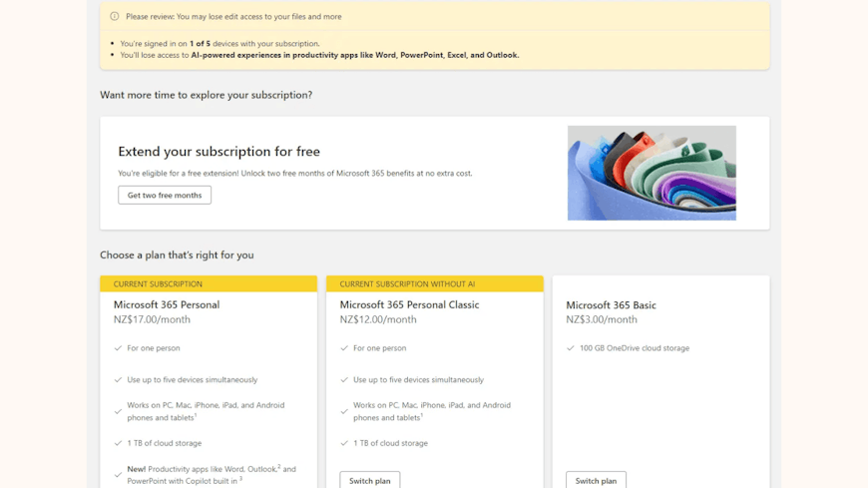Click the New! Productivity apps with Copilot feature
This screenshot has height=488, width=868.
[x=212, y=475]
